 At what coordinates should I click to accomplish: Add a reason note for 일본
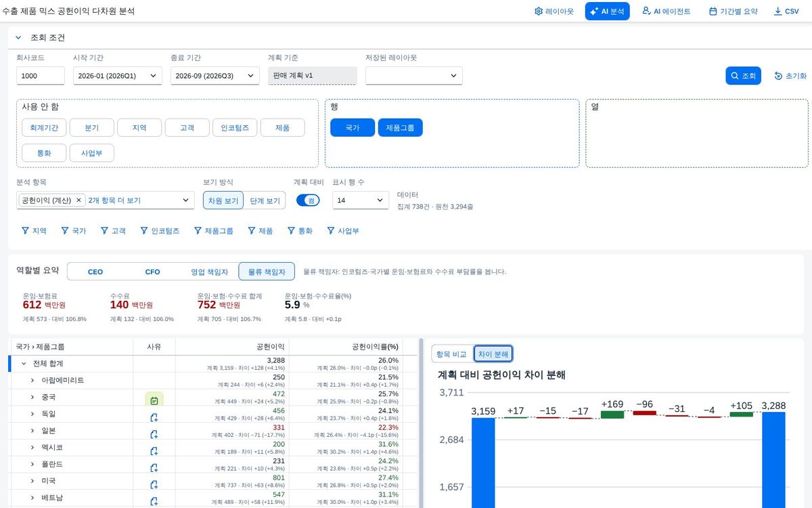click(154, 434)
